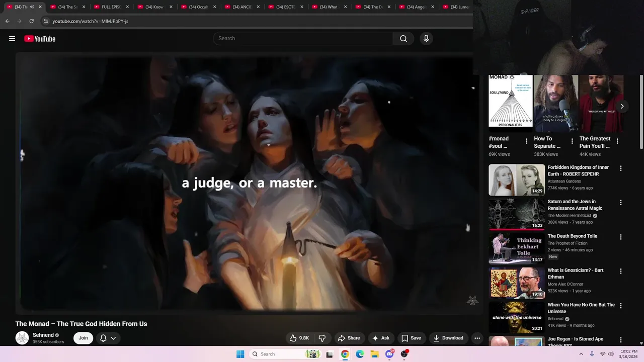Close the 'Angel...' browser tab

pyautogui.click(x=432, y=7)
